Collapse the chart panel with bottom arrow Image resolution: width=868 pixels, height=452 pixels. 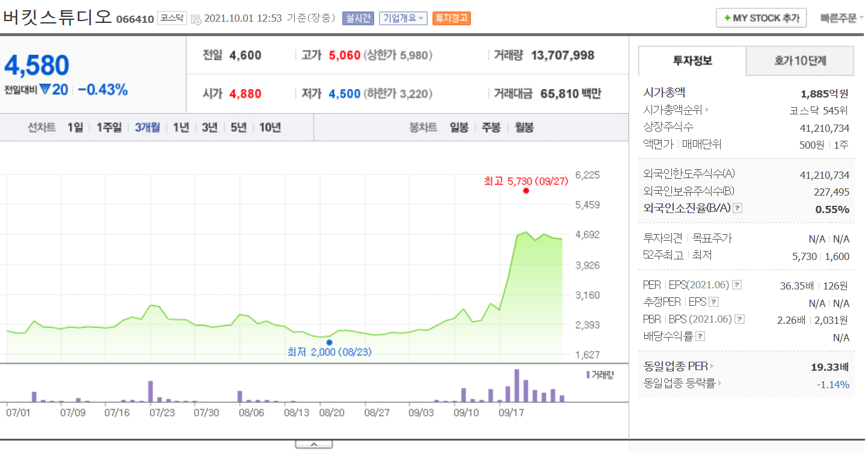point(313,444)
